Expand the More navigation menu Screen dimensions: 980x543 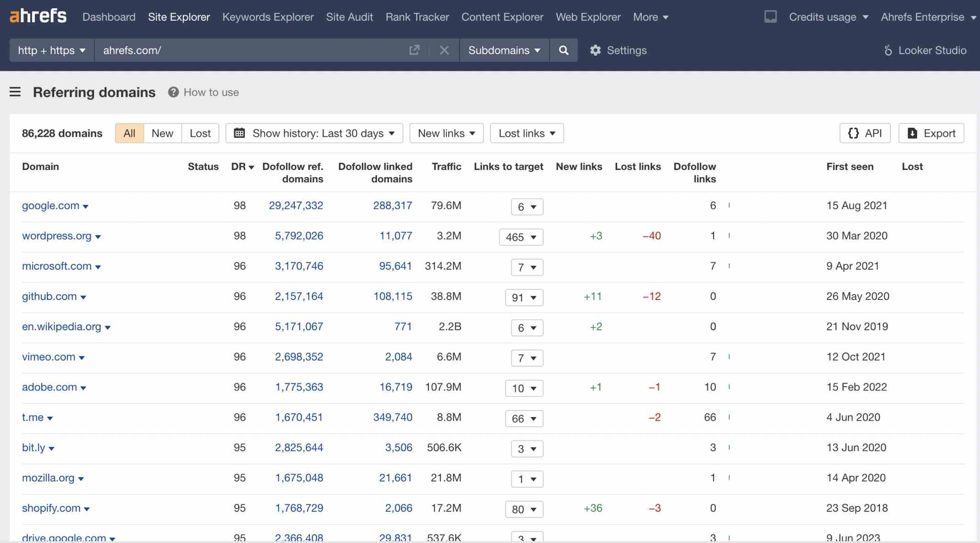(x=650, y=17)
